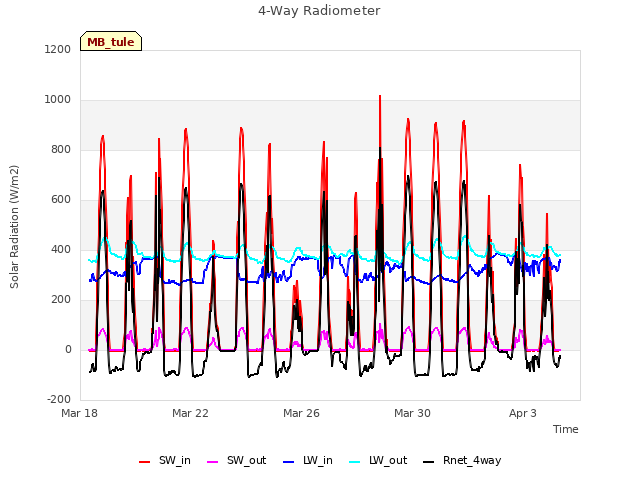Click the 200 y-axis label
Screen dimensions: 640x480
point(61,300)
